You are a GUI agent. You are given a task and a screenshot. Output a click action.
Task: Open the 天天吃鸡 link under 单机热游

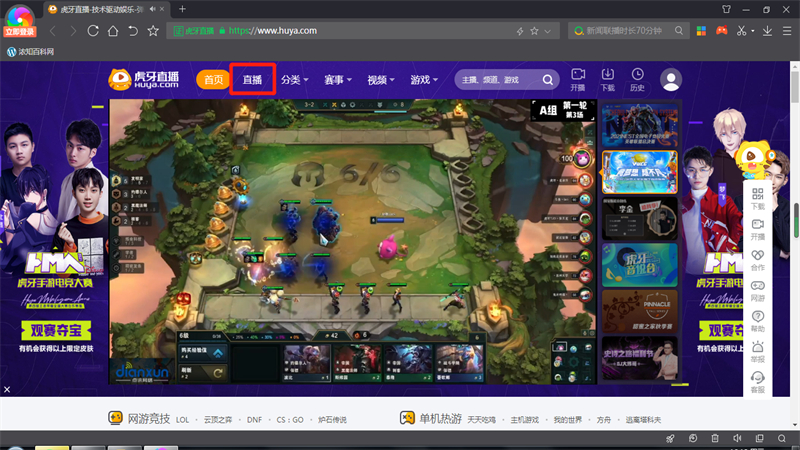(x=481, y=420)
